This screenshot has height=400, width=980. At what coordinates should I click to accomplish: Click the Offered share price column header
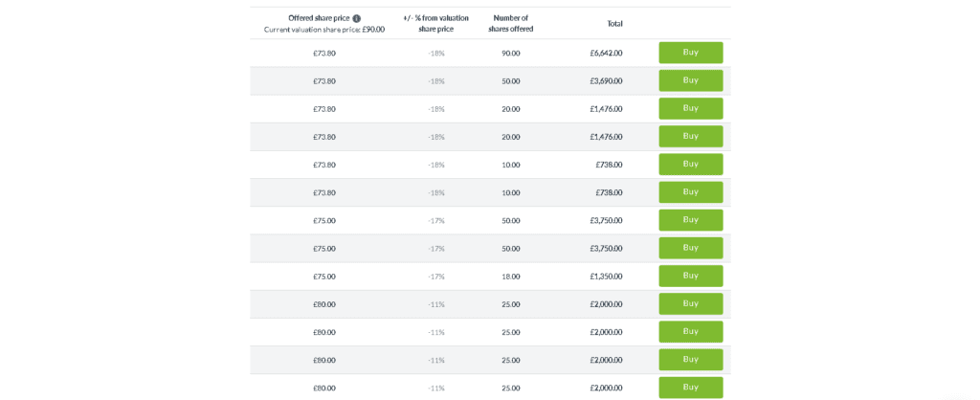(318, 18)
